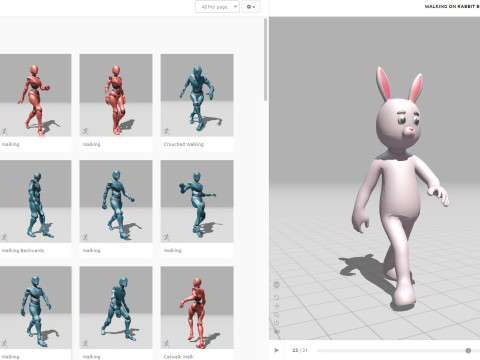Click the motion icon on Catwalk Walk card
Image resolution: width=480 pixels, height=360 pixels.
point(166,343)
